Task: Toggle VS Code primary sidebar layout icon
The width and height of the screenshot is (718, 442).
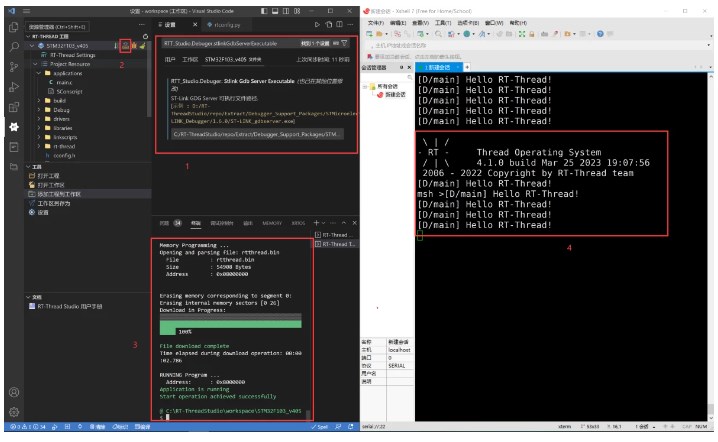Action: click(x=264, y=11)
